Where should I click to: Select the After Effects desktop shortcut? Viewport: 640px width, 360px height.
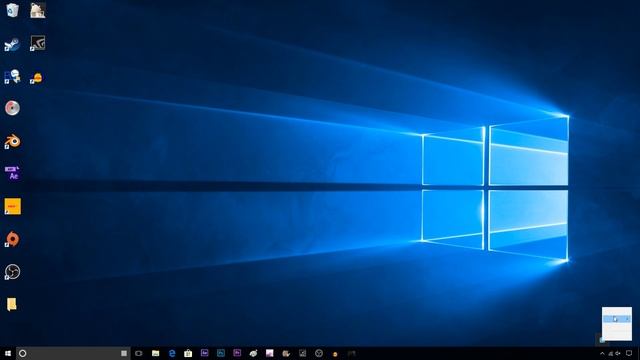12,173
